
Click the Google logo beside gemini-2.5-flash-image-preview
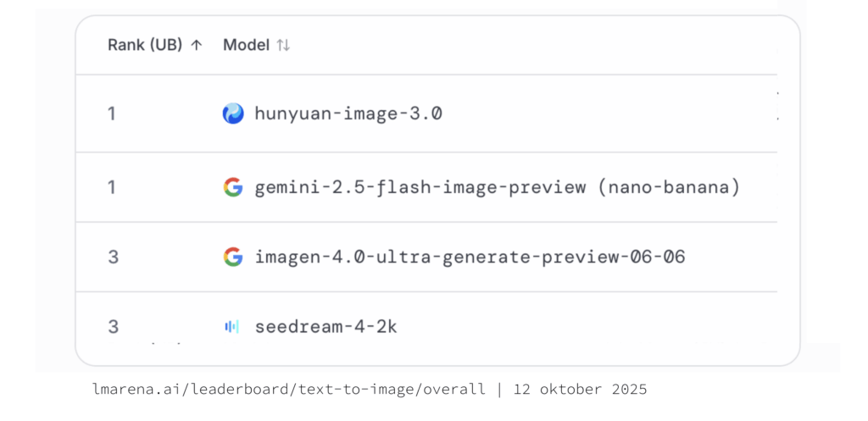pyautogui.click(x=233, y=187)
